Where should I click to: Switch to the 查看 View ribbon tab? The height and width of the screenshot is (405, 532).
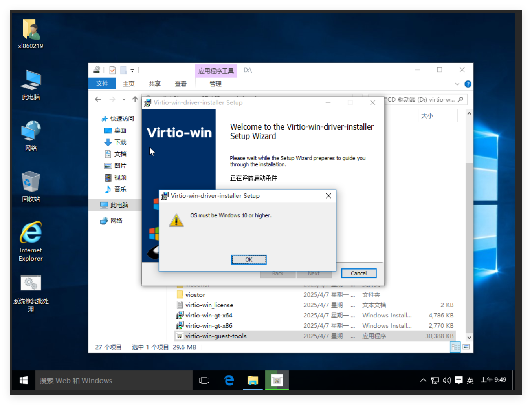(x=180, y=84)
